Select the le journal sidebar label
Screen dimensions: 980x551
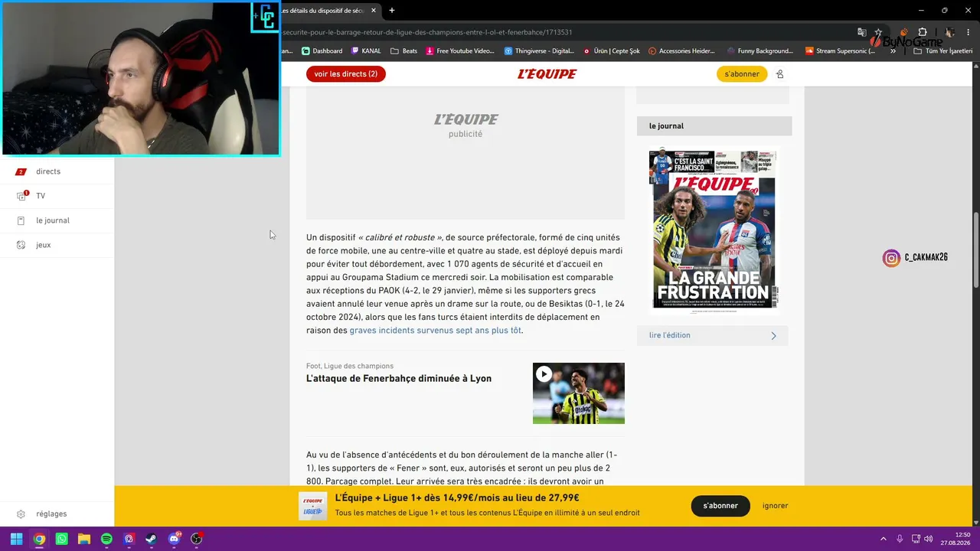point(53,220)
